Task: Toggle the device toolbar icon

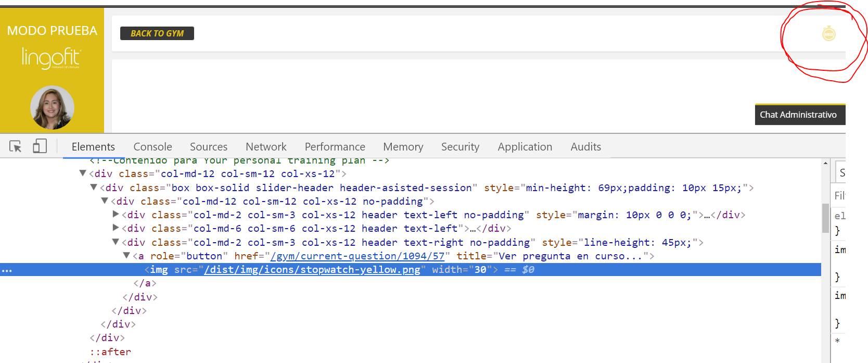Action: pos(40,146)
